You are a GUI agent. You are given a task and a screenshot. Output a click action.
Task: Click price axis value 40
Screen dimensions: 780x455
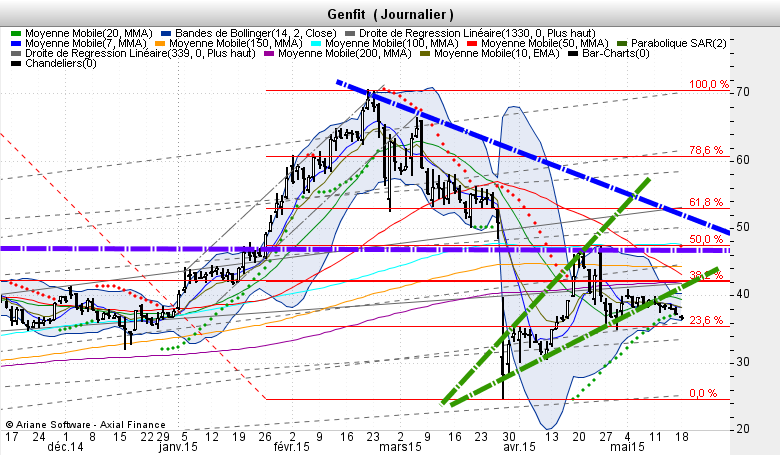743,294
